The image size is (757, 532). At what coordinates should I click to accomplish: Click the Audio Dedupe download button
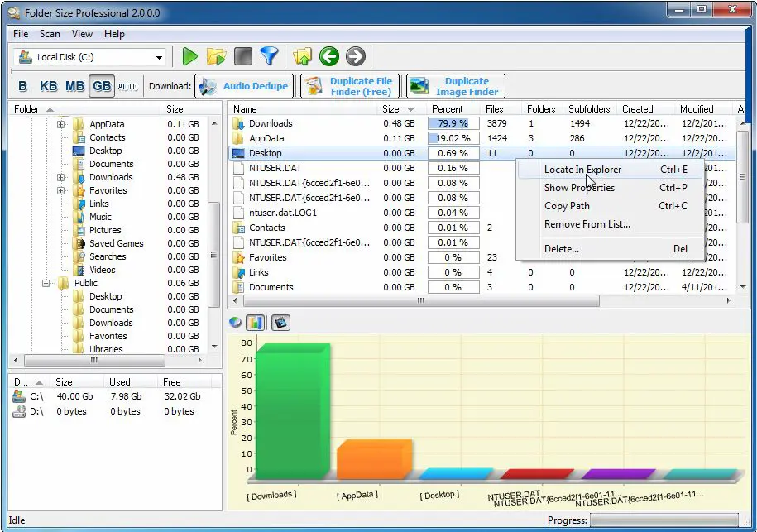[x=244, y=86]
